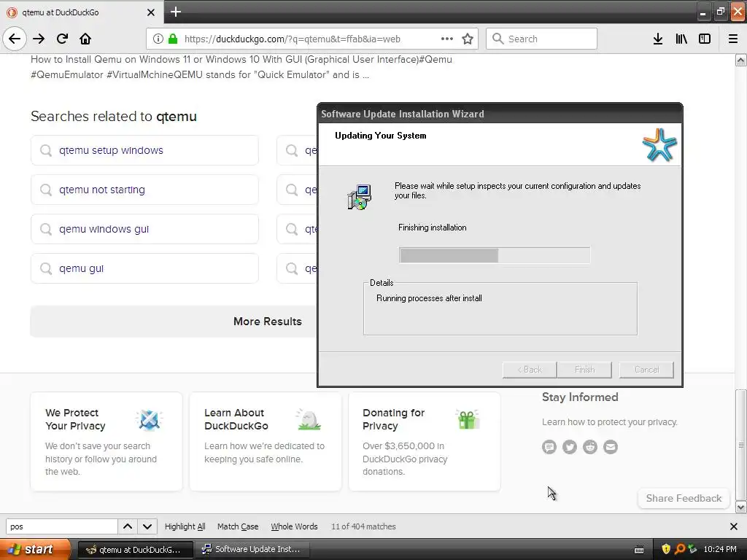Switch to Software Update Installation taskbar item
Image resolution: width=747 pixels, height=560 pixels.
click(x=254, y=550)
